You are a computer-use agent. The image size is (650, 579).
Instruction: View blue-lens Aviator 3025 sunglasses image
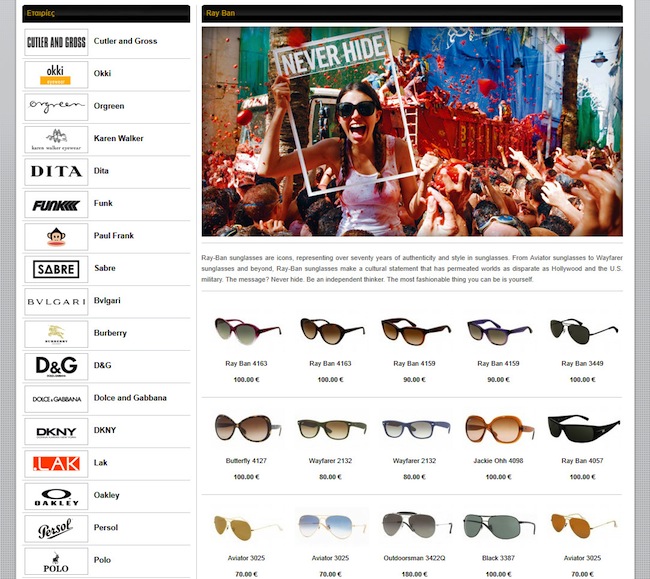(x=332, y=526)
